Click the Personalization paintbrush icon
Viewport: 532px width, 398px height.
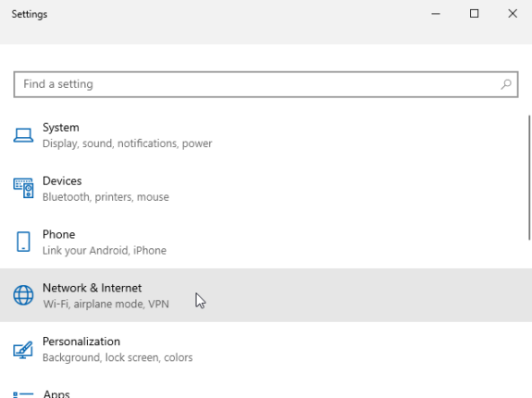coord(23,349)
